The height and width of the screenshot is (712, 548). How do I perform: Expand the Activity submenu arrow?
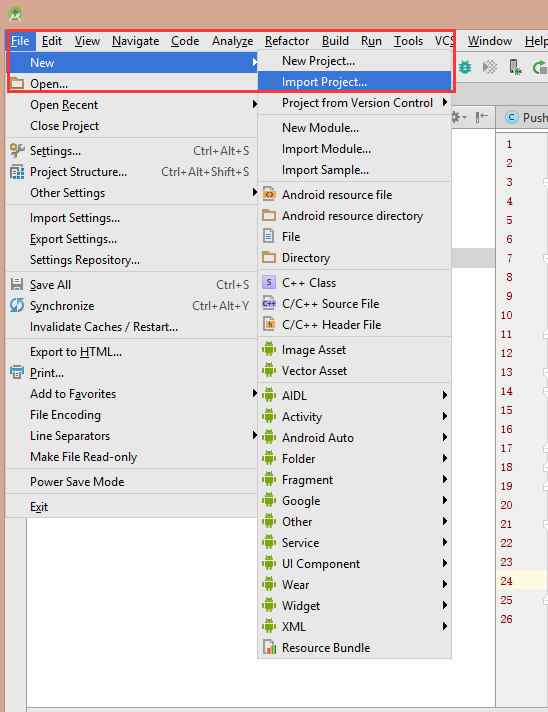(x=445, y=416)
